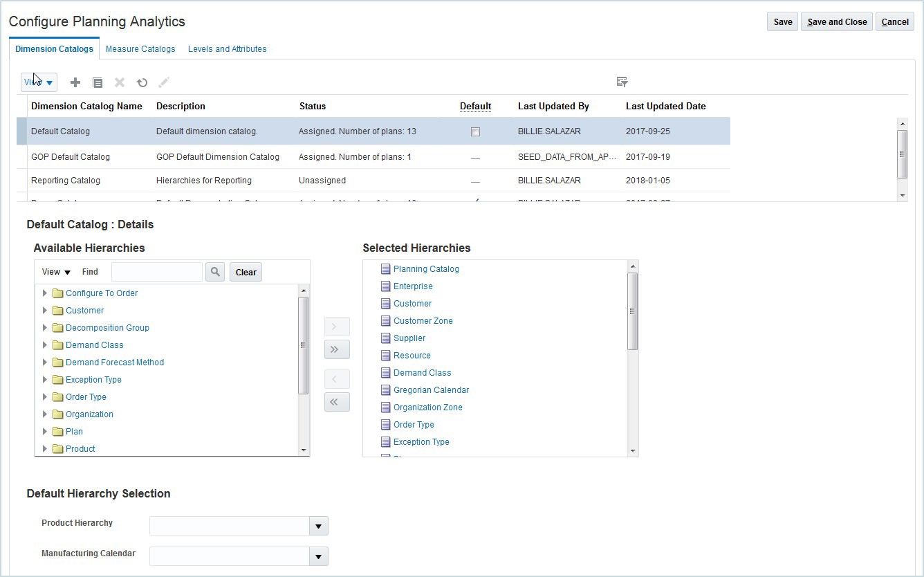
Task: Click the single right-arrow shuttle icon
Action: point(337,327)
